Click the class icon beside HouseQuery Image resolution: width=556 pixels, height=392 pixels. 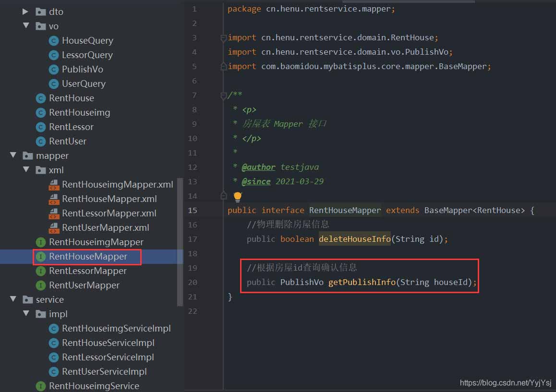tap(53, 40)
